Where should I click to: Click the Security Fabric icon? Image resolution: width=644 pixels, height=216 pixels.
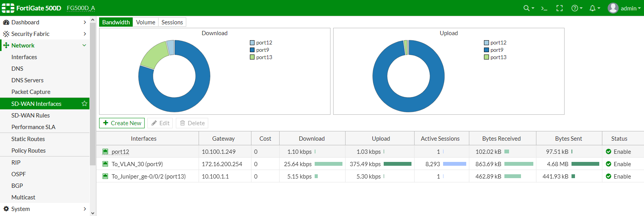[6, 34]
